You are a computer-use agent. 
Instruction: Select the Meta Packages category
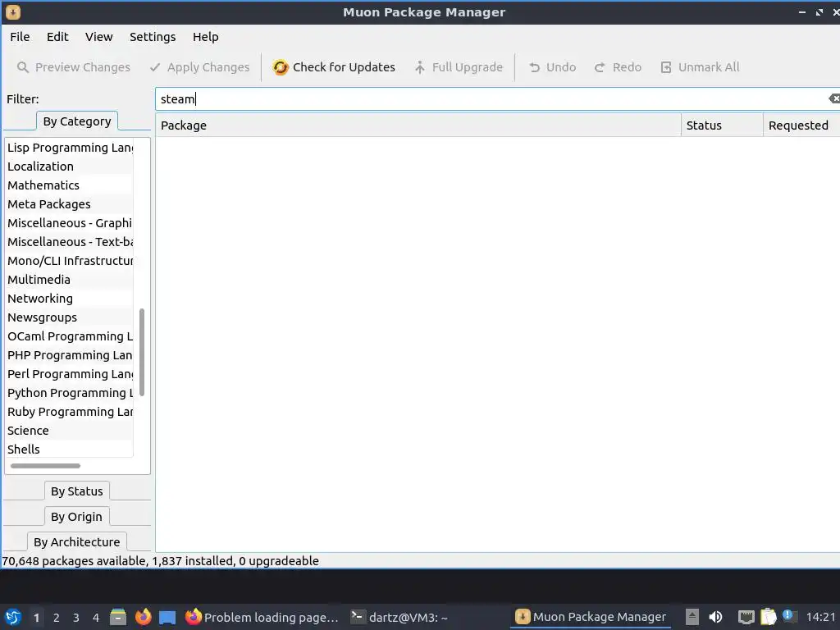click(x=70, y=204)
